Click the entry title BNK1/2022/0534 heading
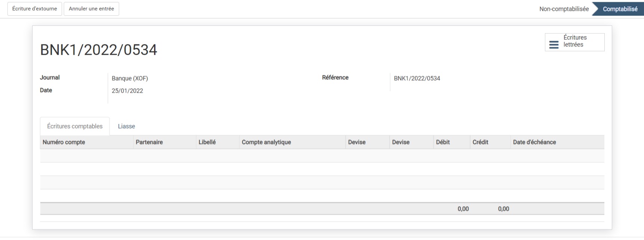The image size is (644, 240). [x=99, y=50]
